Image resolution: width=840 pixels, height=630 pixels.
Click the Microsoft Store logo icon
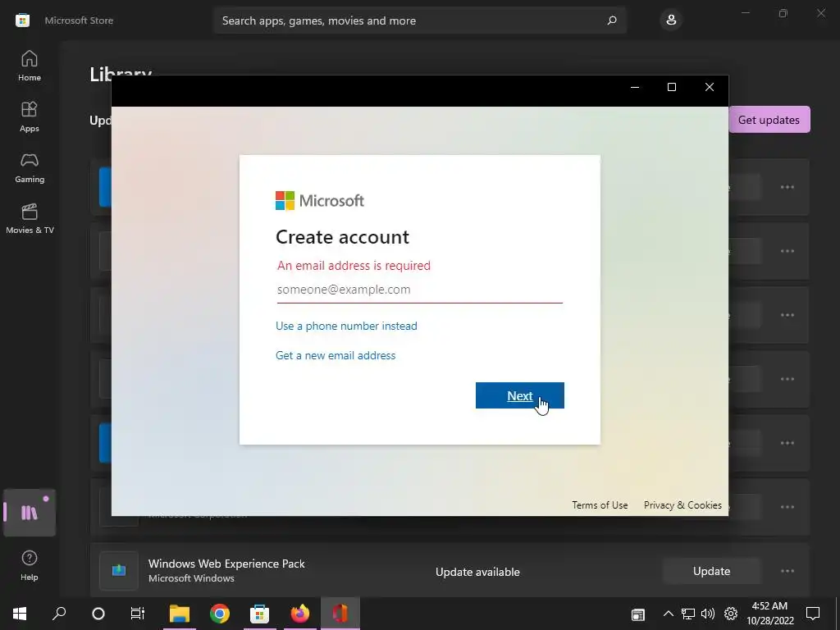22,21
